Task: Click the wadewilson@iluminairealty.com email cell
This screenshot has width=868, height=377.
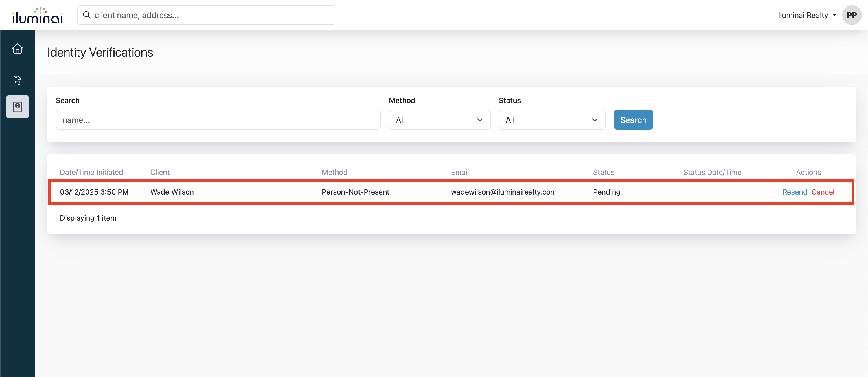Action: (x=503, y=192)
